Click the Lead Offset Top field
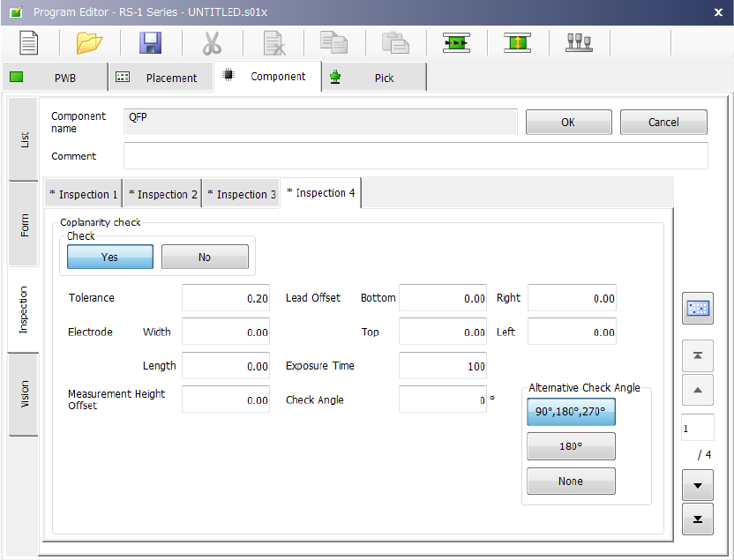 443,332
